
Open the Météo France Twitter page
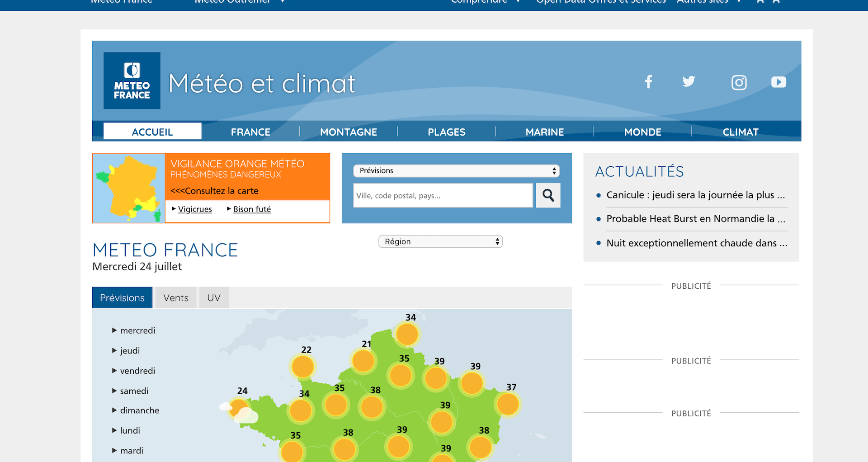[689, 82]
